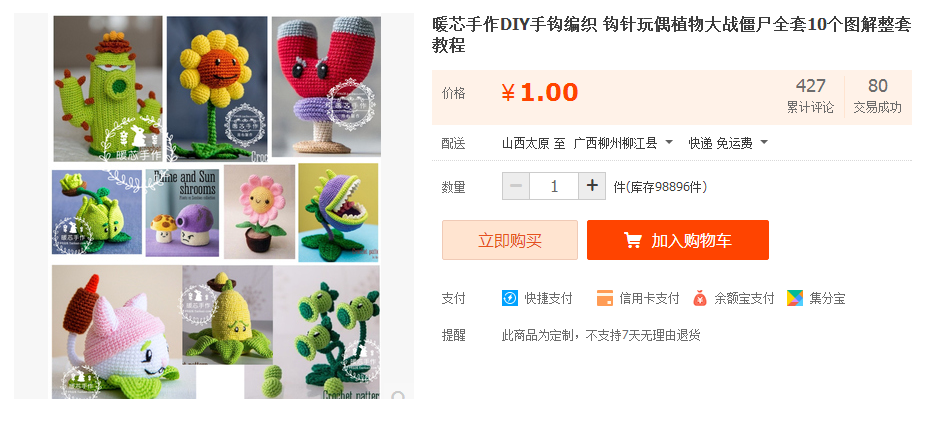Increase quantity with the plus button
The width and height of the screenshot is (928, 422).
592,186
